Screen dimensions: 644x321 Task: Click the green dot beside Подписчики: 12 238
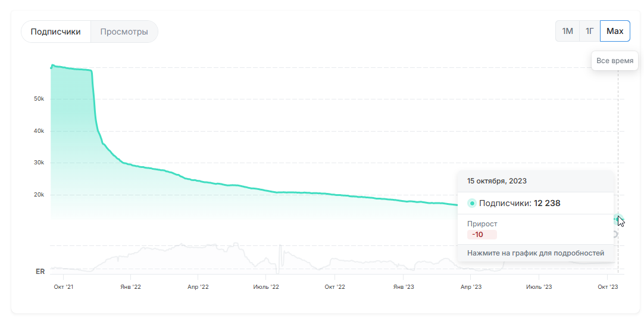[x=472, y=203]
